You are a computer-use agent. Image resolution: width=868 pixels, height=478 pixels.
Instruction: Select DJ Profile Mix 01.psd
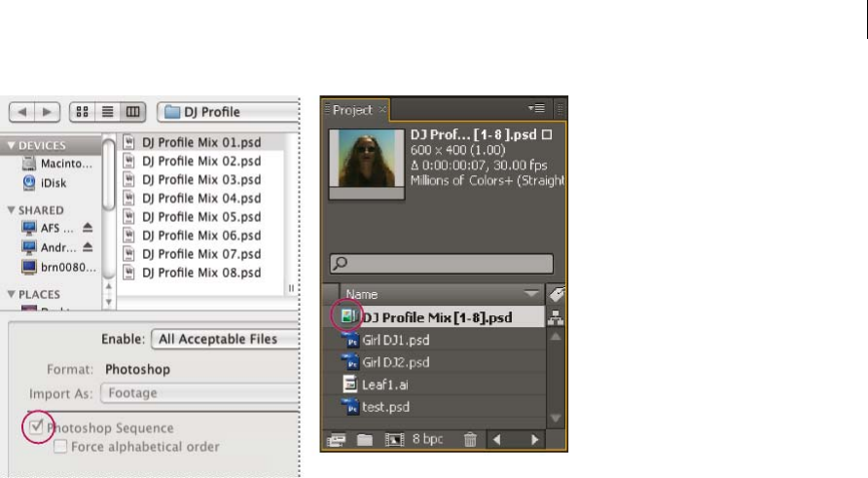201,142
